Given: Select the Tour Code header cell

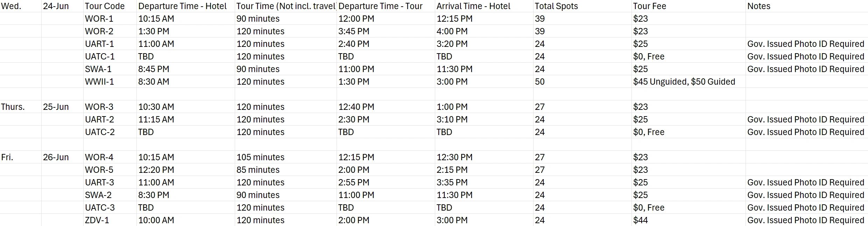Looking at the screenshot, I should pos(105,6).
